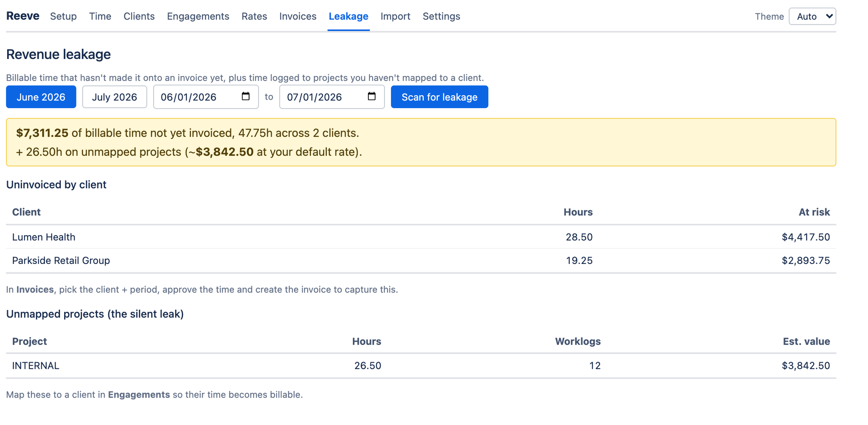Click Unmapped projects section heading
868x425 pixels.
(x=95, y=314)
